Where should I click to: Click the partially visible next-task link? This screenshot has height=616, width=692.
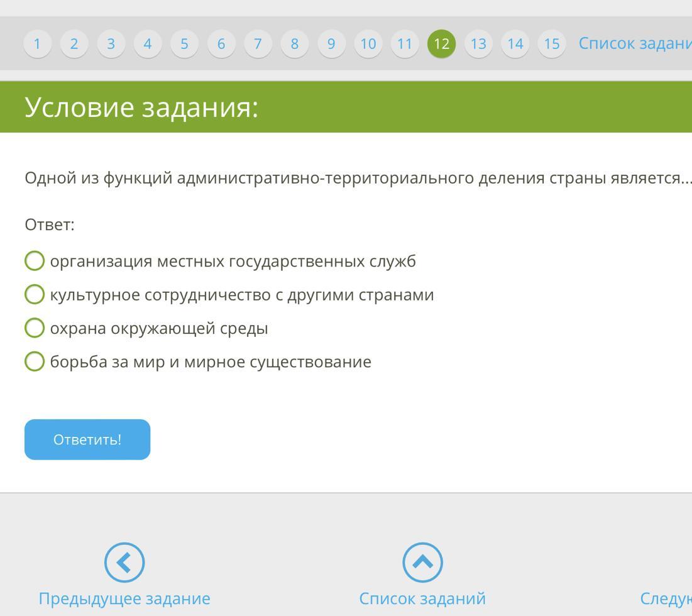coord(666,599)
